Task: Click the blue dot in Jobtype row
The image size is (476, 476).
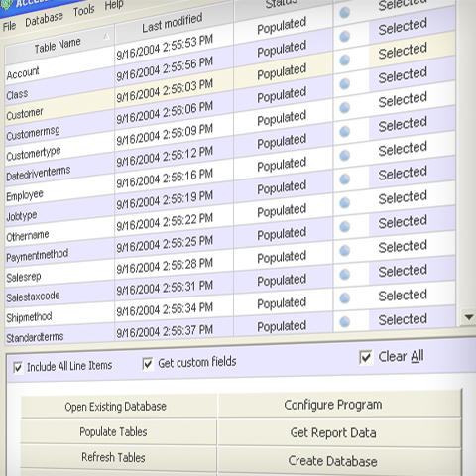Action: tap(344, 178)
